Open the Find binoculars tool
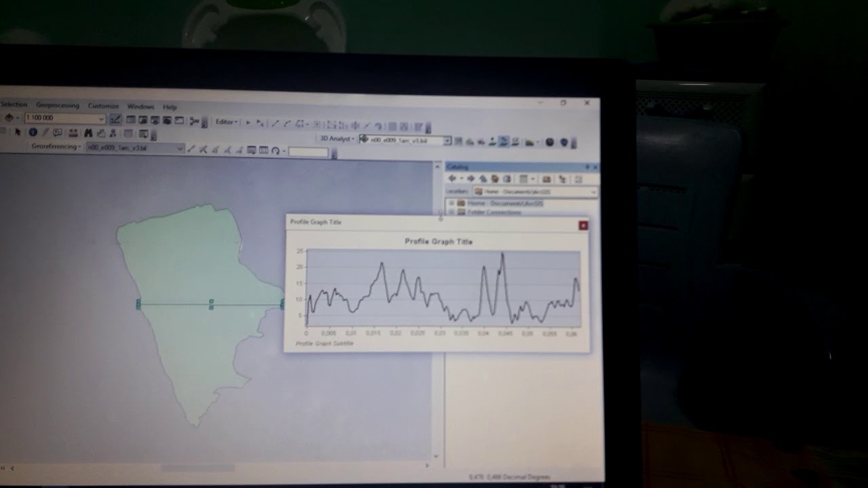 (x=88, y=134)
